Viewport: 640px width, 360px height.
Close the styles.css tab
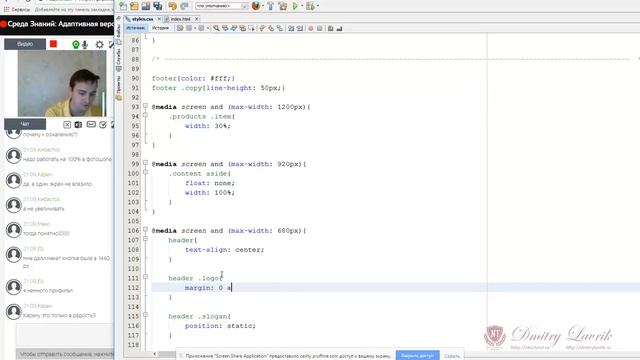coord(159,19)
